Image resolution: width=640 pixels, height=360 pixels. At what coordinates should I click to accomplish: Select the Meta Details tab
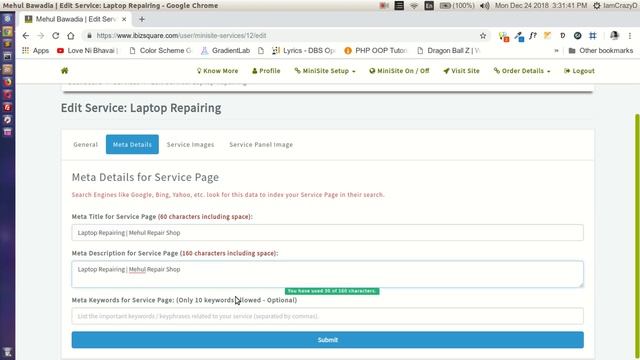(x=132, y=144)
